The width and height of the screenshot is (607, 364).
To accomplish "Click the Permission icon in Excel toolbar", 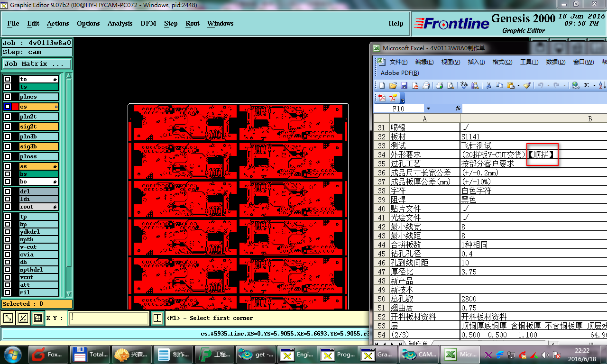I will tap(415, 85).
